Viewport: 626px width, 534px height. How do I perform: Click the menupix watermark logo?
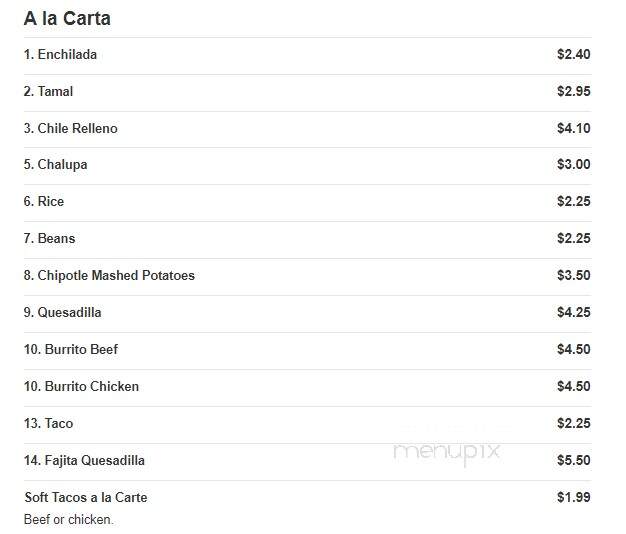(446, 453)
